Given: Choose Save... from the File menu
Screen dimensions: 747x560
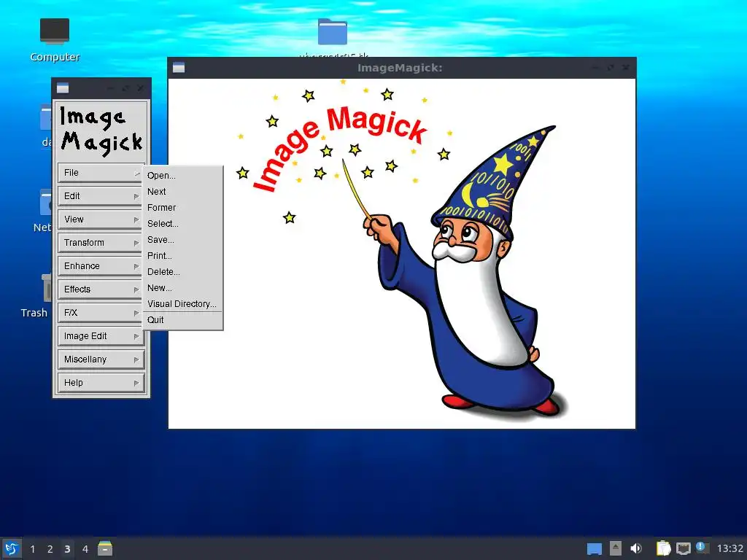Looking at the screenshot, I should [x=183, y=239].
